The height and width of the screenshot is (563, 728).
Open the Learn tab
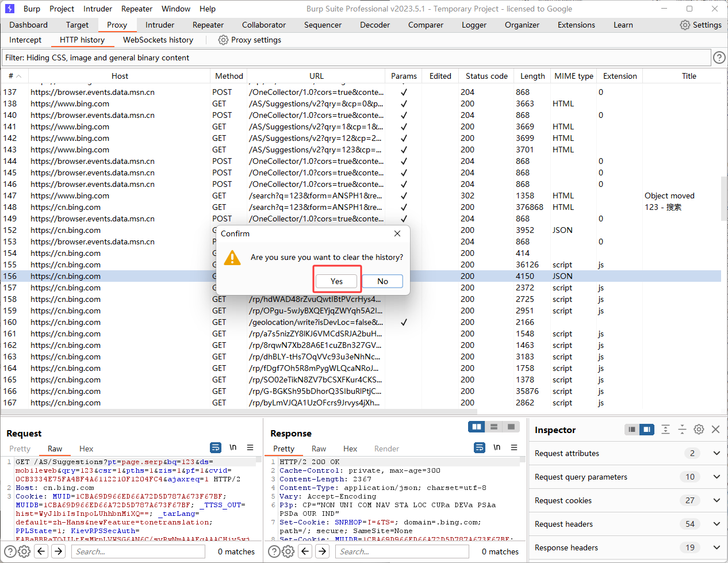[623, 25]
